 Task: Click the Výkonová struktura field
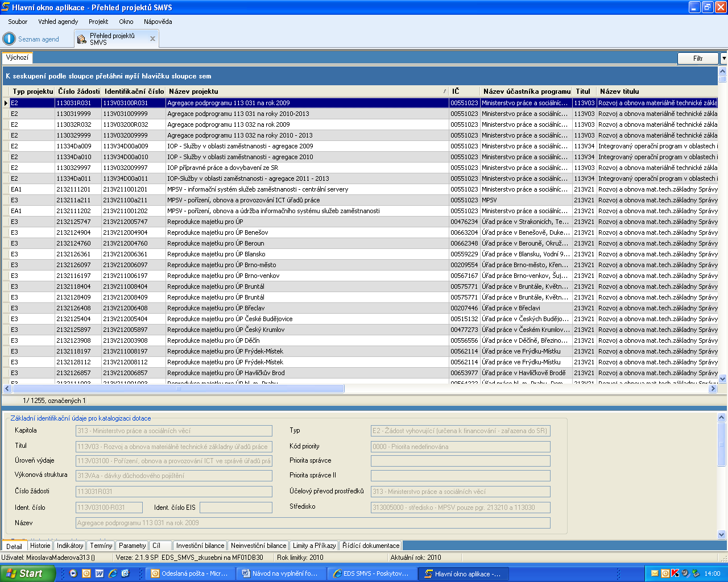point(174,476)
